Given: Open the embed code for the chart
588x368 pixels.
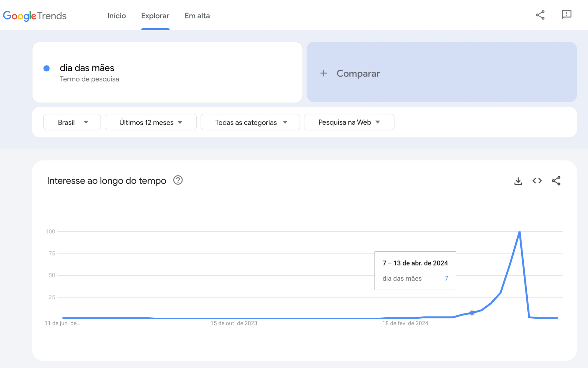Looking at the screenshot, I should coord(537,181).
